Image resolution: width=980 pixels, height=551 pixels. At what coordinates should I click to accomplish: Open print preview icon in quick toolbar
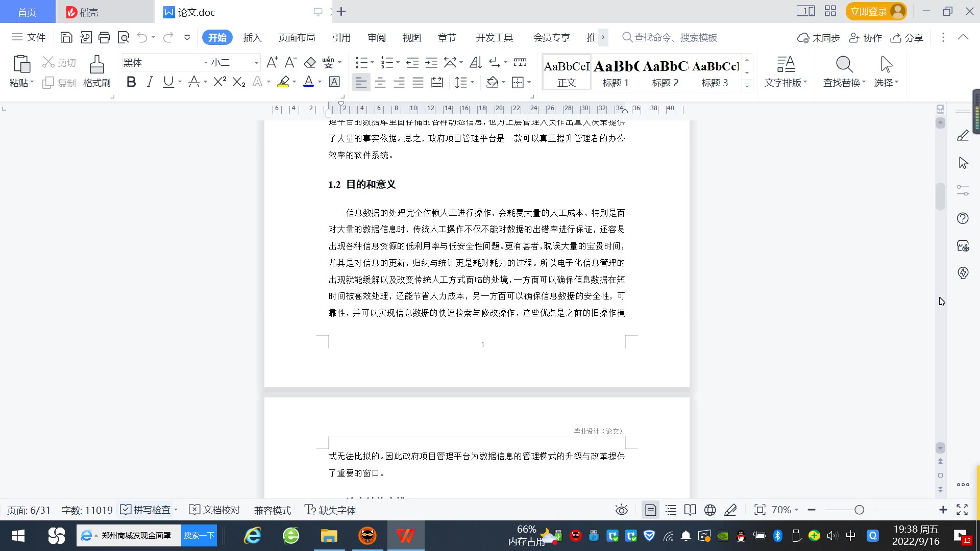(124, 37)
